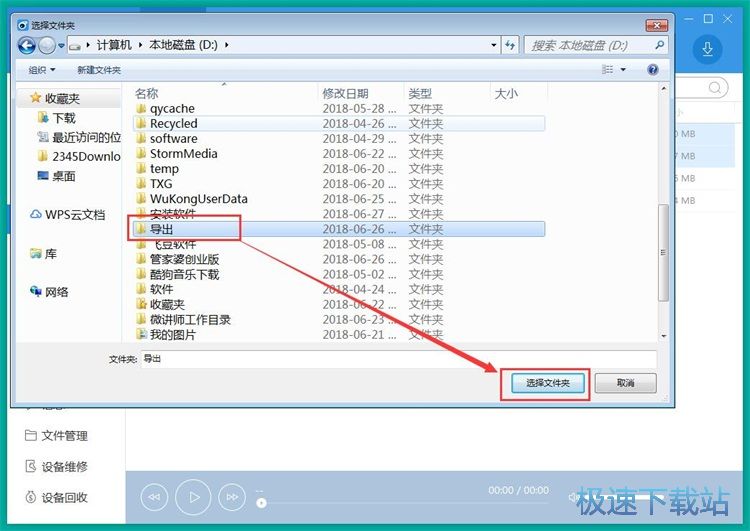Viewport: 750px width, 531px height.
Task: Select 收藏夹 in the navigation pane
Action: [x=62, y=99]
